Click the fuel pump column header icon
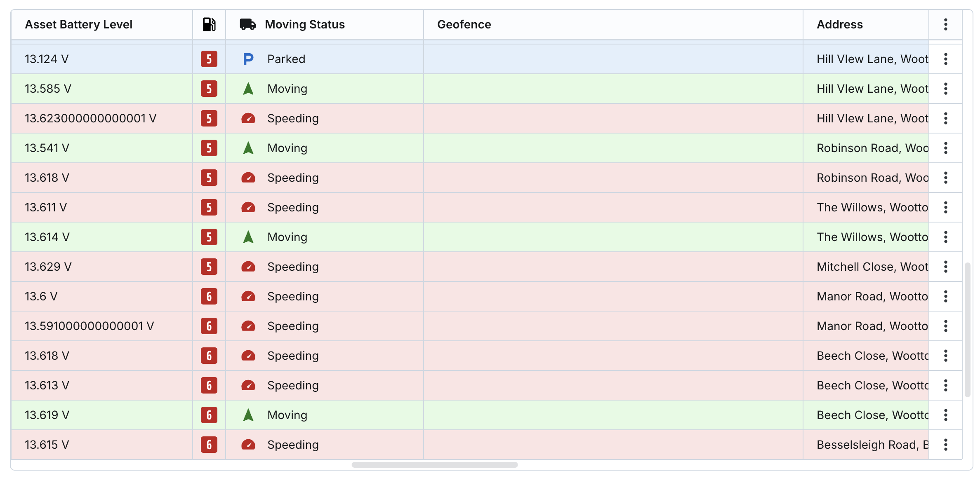This screenshot has height=478, width=980. pos(209,24)
